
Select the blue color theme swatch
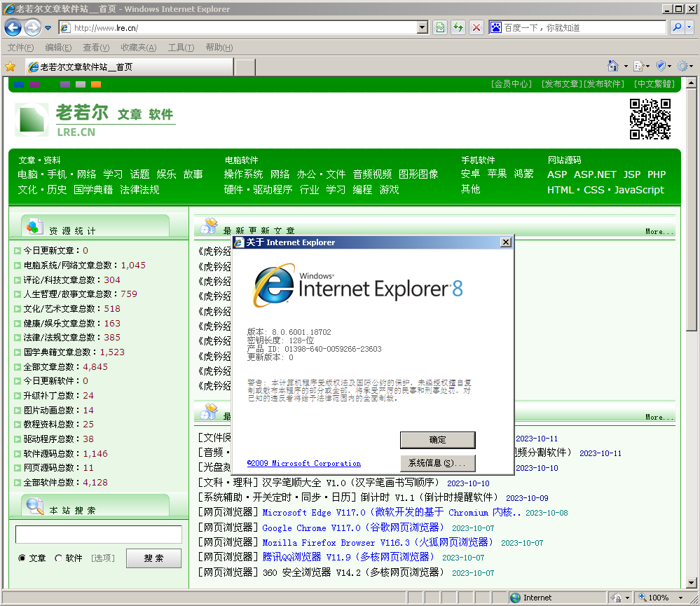point(19,84)
